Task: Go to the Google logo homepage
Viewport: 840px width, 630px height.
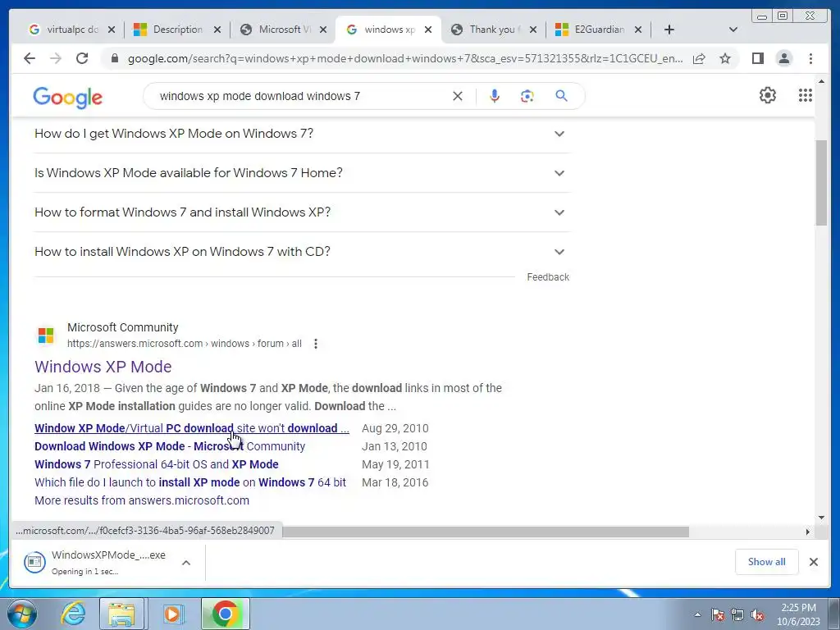Action: (x=67, y=98)
